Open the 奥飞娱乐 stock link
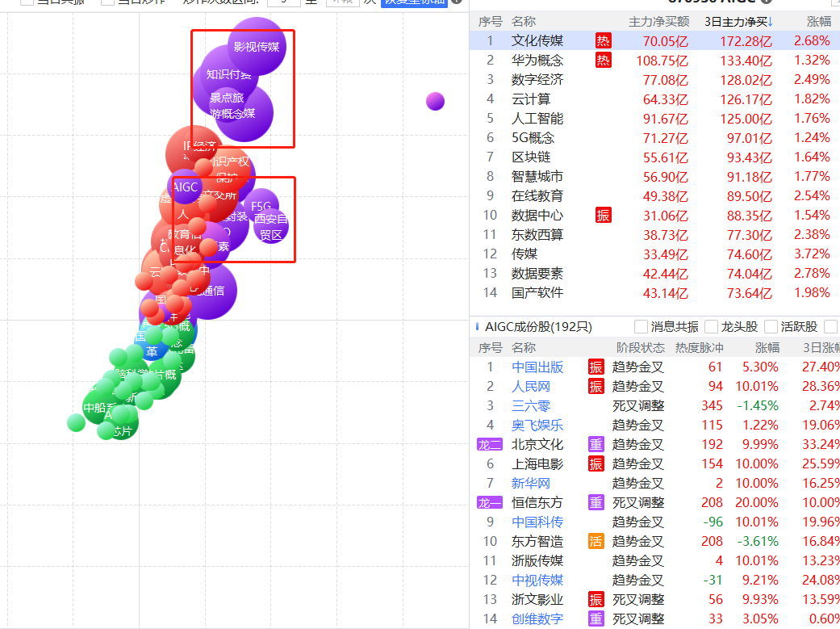 pyautogui.click(x=537, y=426)
